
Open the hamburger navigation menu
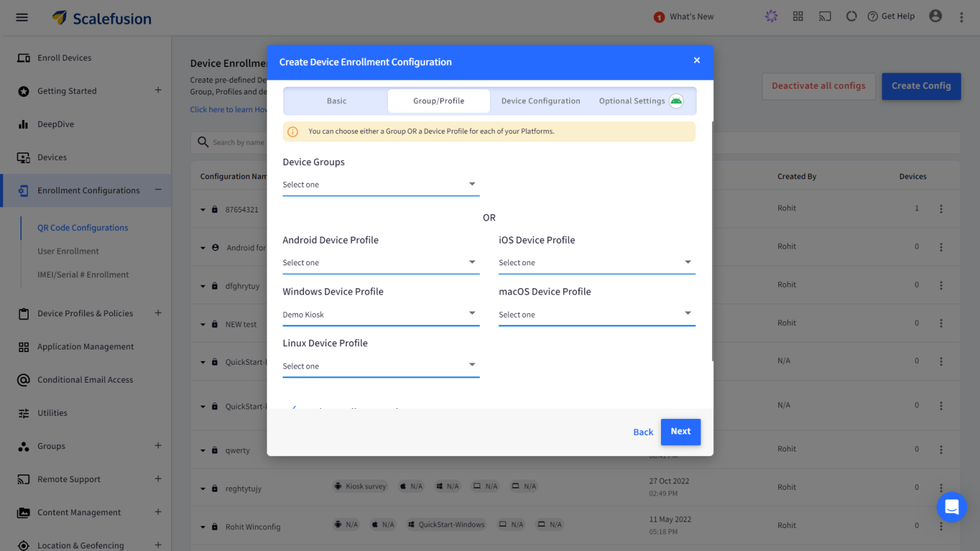(21, 17)
